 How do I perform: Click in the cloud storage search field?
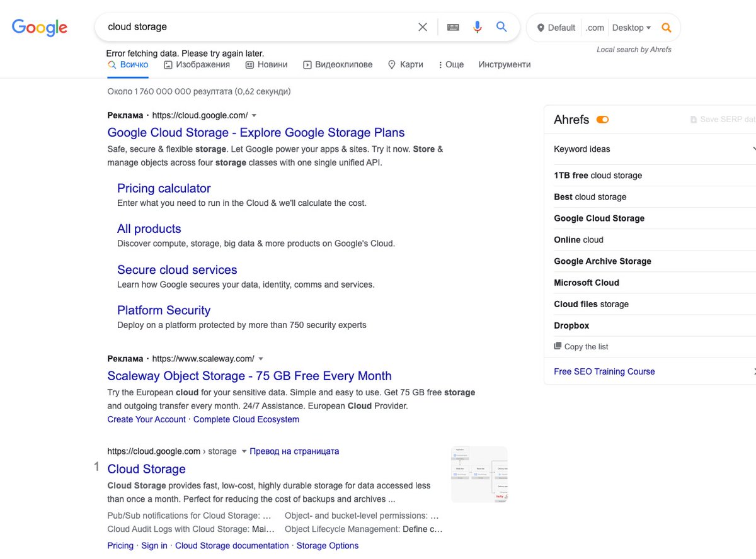click(x=258, y=27)
